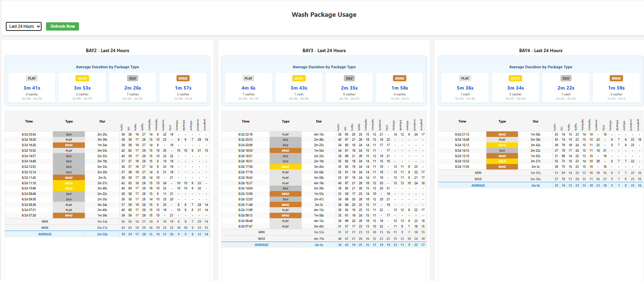Select the PLAT badge in BAY4 averages

465,79
